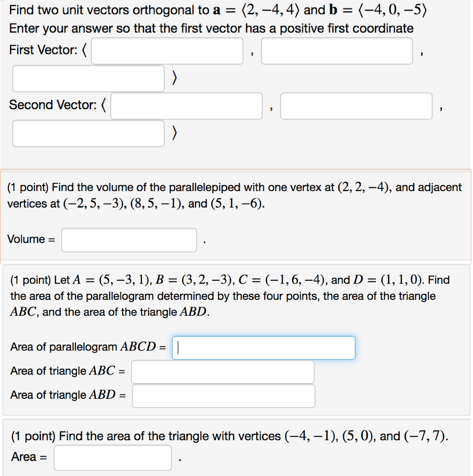Click the unit vectors orthogonal problem heading
Image resolution: width=473 pixels, height=476 pixels.
coord(216,9)
